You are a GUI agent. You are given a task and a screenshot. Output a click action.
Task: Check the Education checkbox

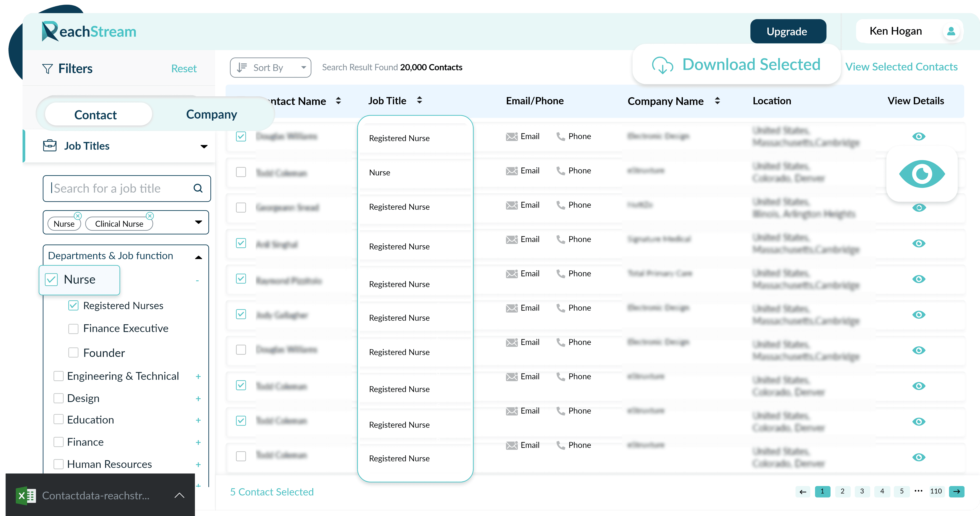coord(58,419)
